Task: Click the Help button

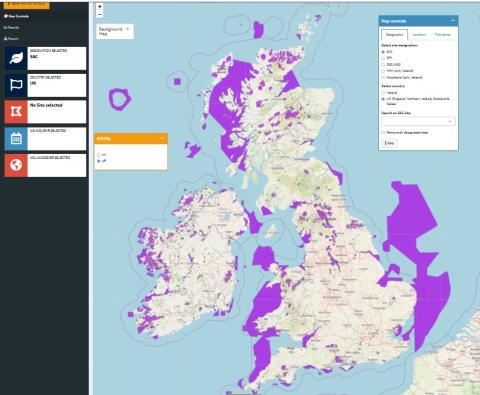Action: (389, 143)
